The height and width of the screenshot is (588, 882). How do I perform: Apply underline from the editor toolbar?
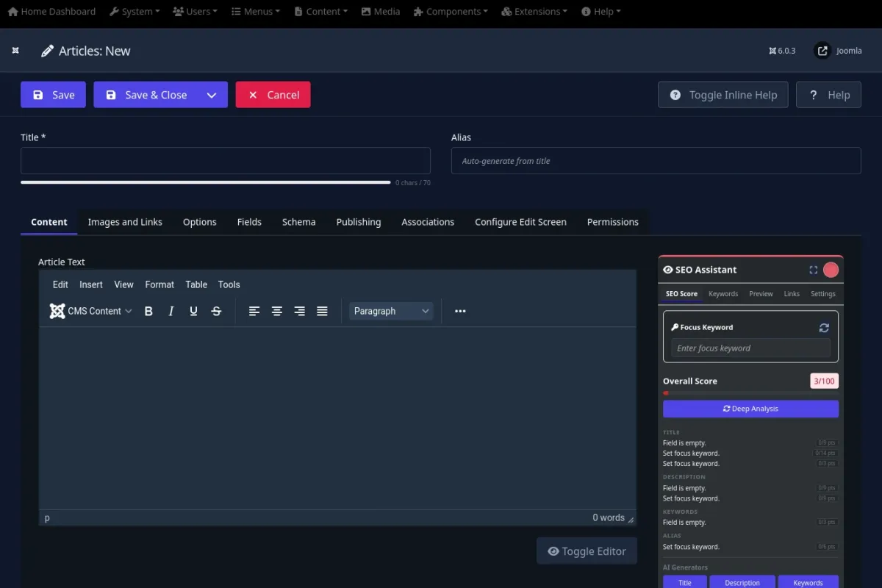pyautogui.click(x=194, y=311)
